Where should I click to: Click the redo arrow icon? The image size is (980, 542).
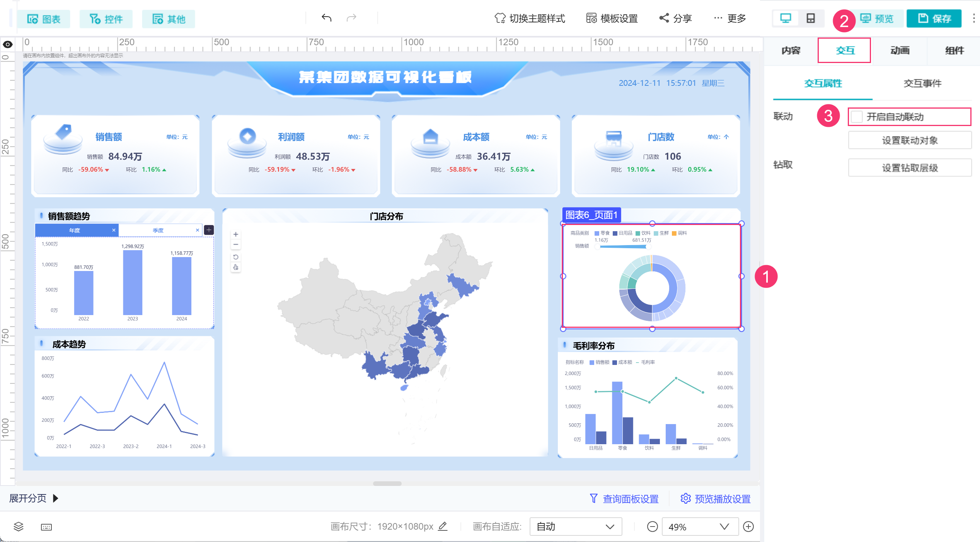351,18
